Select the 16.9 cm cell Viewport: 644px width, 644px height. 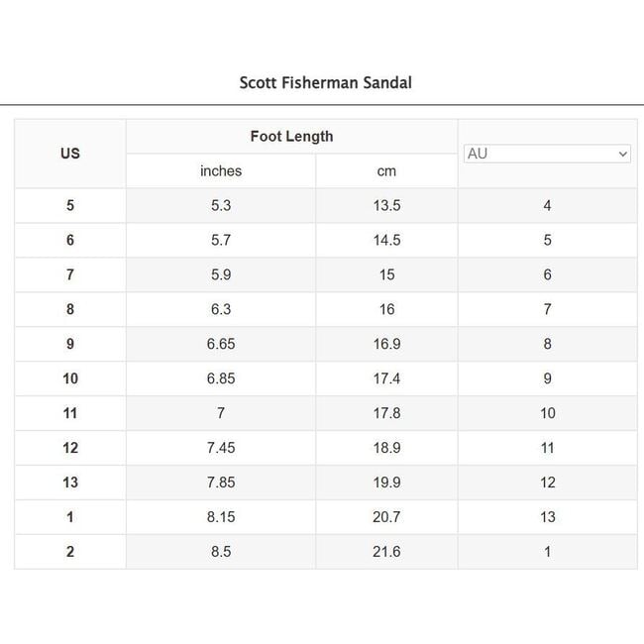386,344
